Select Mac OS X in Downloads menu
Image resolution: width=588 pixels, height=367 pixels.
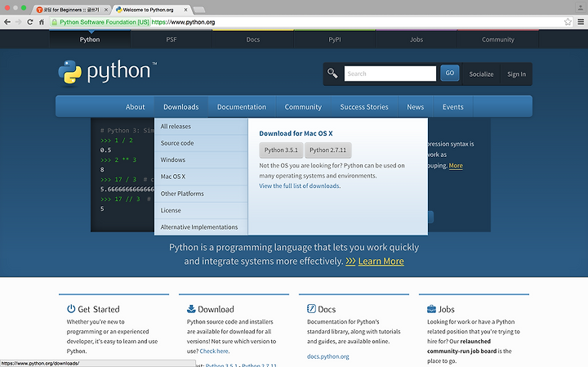tap(201, 177)
